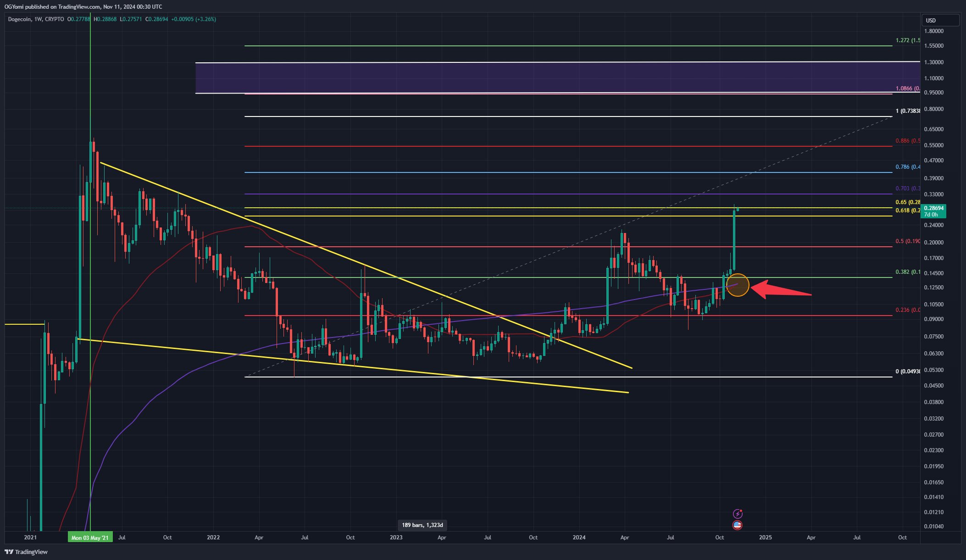Viewport: 966px width, 560px height.
Task: Click the Mon 03 May '21 date marker
Action: coord(90,537)
